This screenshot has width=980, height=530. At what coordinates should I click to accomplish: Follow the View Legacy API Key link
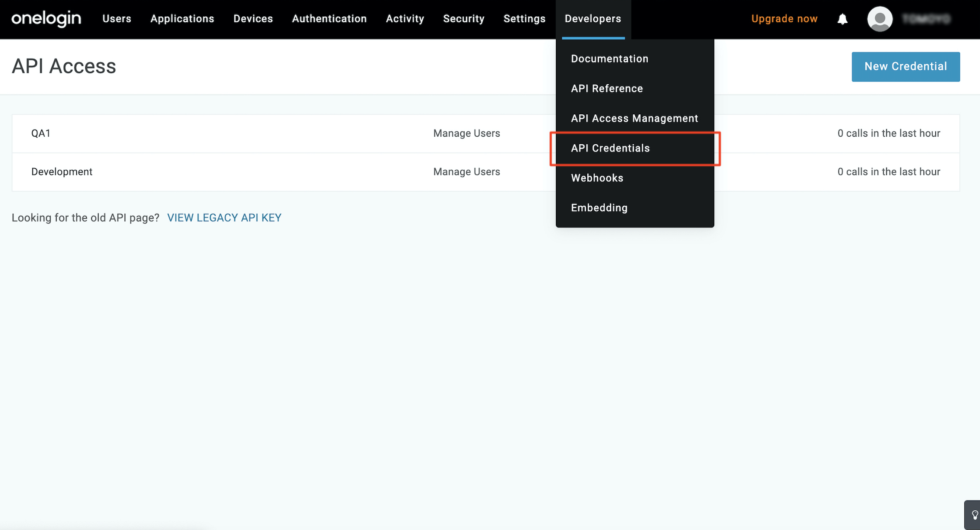pyautogui.click(x=224, y=217)
